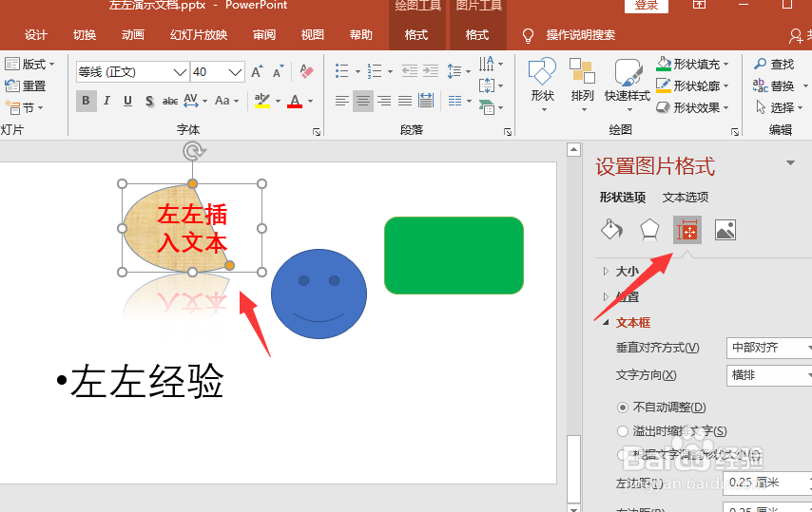Click 查找 find button
Image resolution: width=812 pixels, height=512 pixels.
pos(774,65)
